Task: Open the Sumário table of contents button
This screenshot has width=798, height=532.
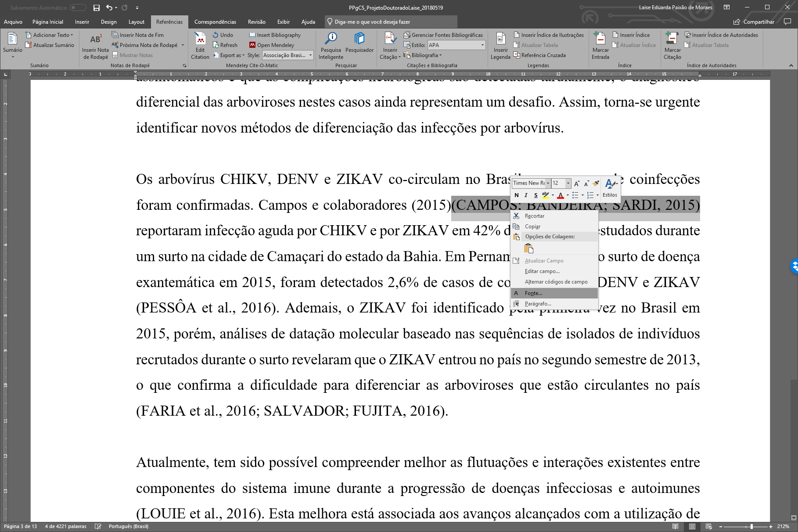Action: click(x=12, y=46)
